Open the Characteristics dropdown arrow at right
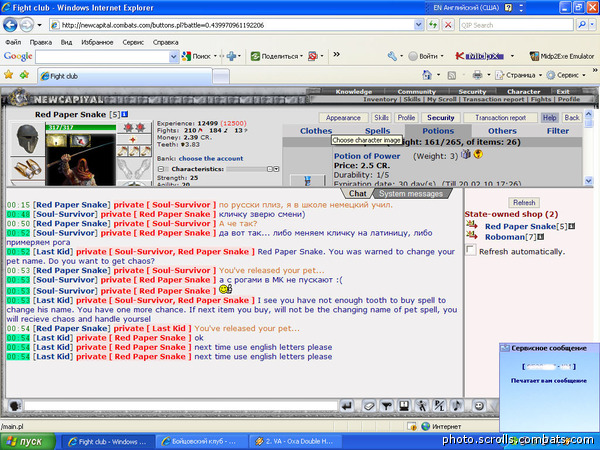 (x=276, y=169)
